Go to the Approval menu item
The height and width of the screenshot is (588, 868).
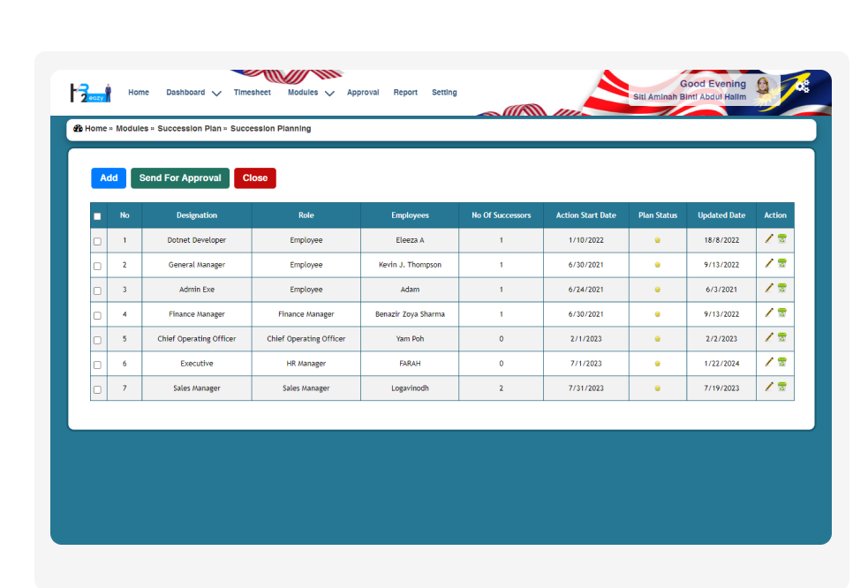click(363, 93)
